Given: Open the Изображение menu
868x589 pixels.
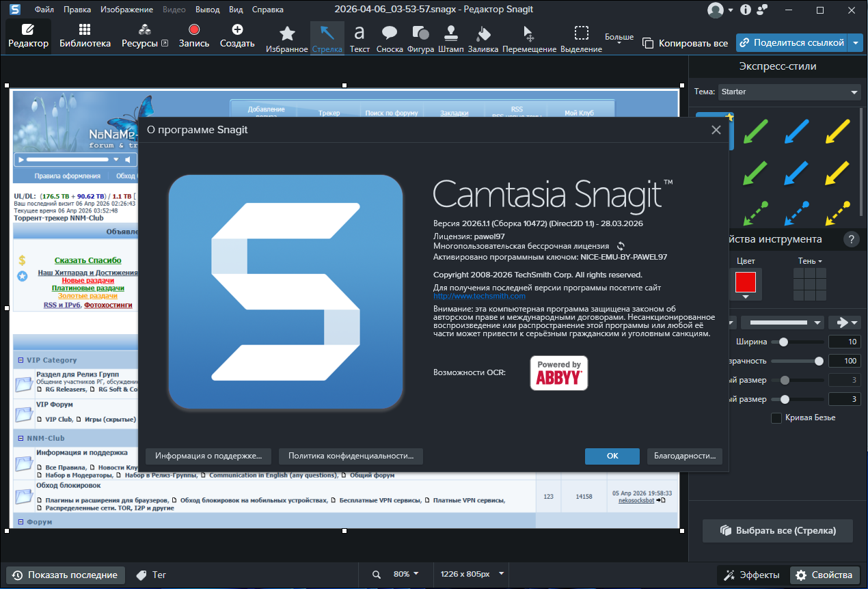Looking at the screenshot, I should coord(126,10).
